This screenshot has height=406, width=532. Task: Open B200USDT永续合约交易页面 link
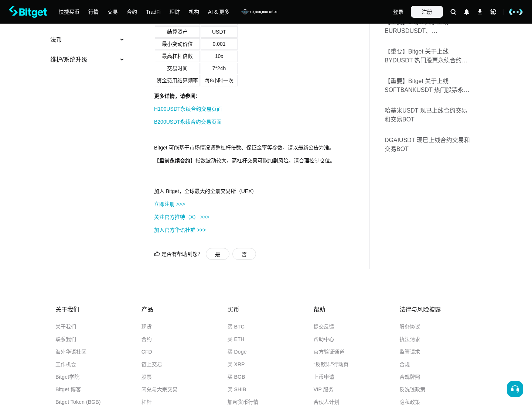(188, 122)
